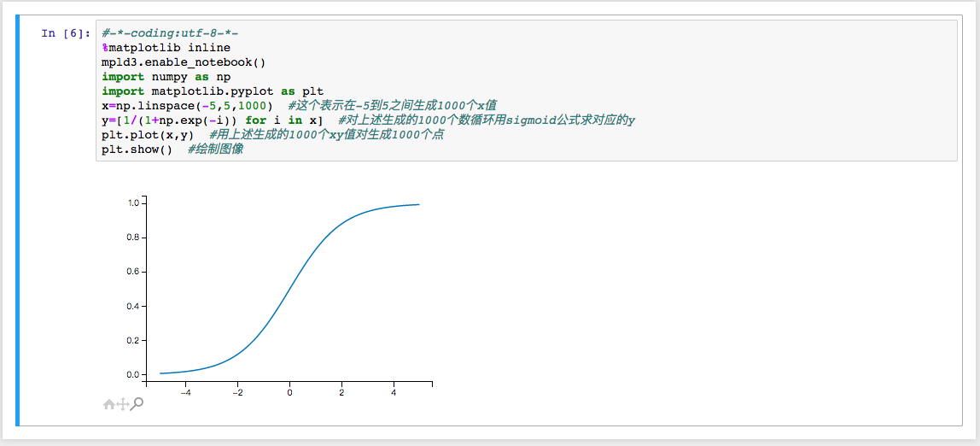
Task: Click the In [6]: cell prompt
Action: [67, 33]
